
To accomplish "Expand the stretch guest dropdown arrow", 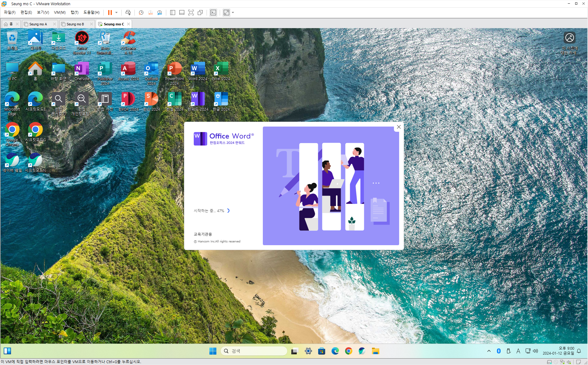I will [233, 13].
